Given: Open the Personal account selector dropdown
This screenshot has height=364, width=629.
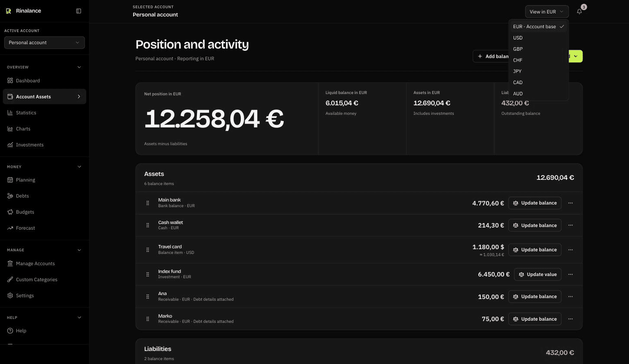Looking at the screenshot, I should coord(44,42).
